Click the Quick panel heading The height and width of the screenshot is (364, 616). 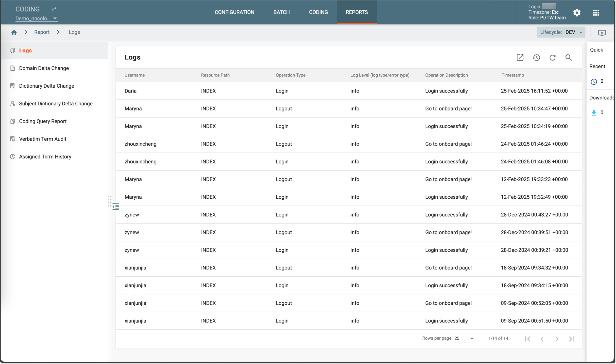tap(596, 50)
